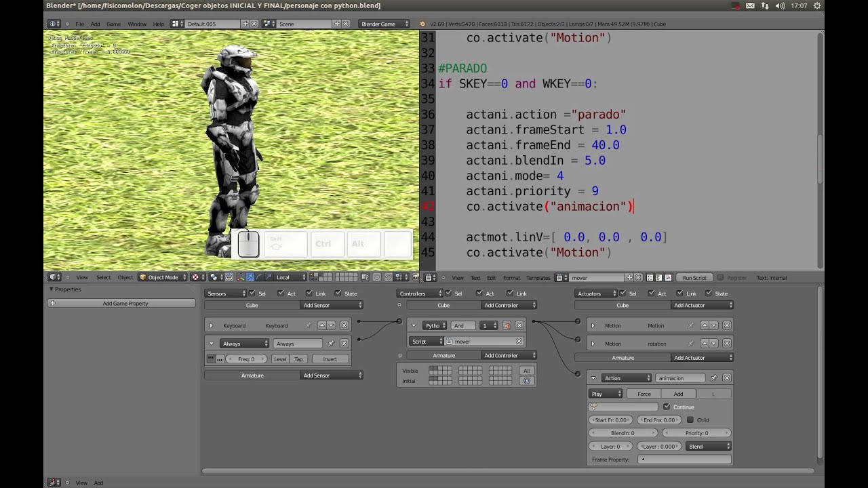This screenshot has width=868, height=488.
Task: Open Blender Game engine dropdown
Action: (385, 24)
